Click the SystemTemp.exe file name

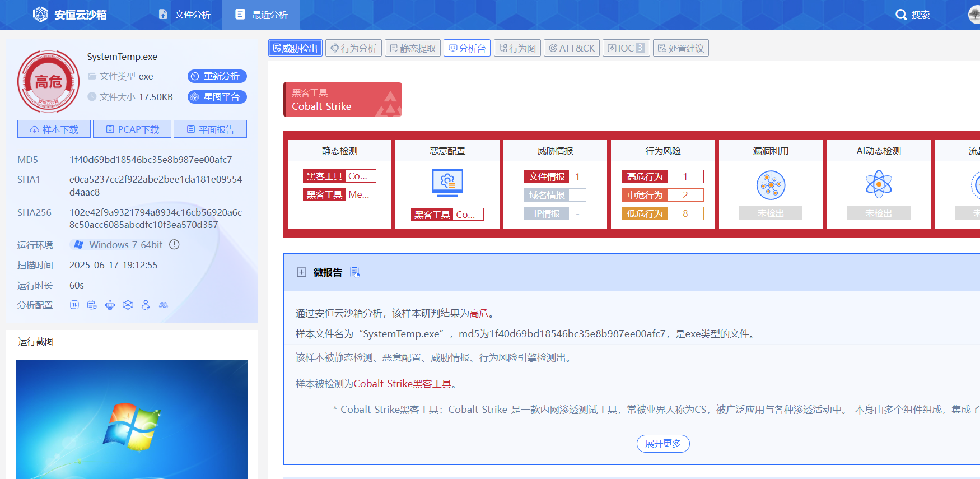[122, 57]
